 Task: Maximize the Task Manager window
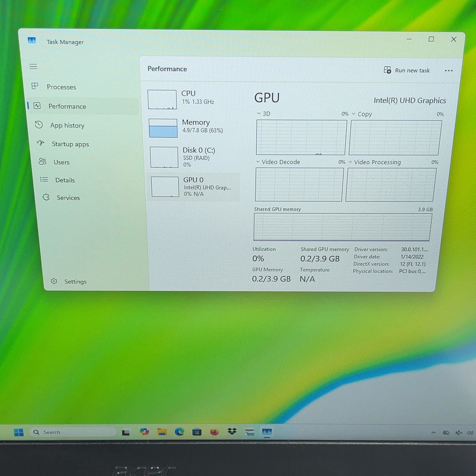pyautogui.click(x=431, y=39)
